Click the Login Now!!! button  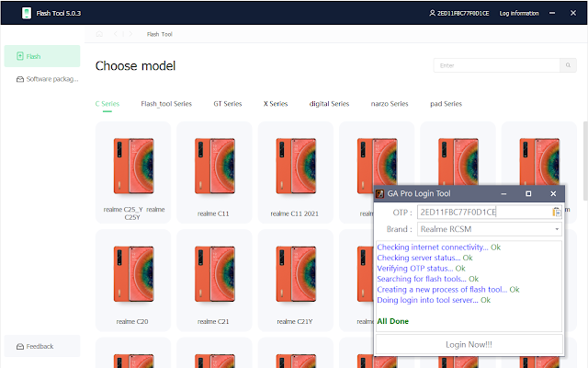469,344
